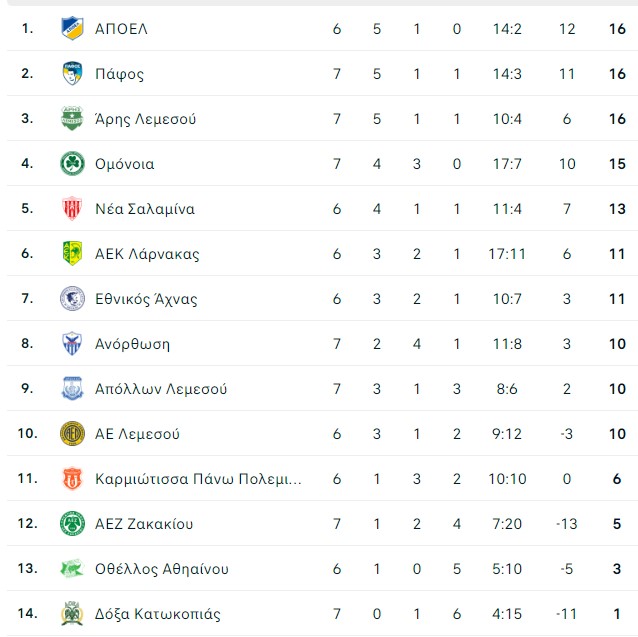Open the ΑΠΟΕΛ team name link

pos(121,29)
